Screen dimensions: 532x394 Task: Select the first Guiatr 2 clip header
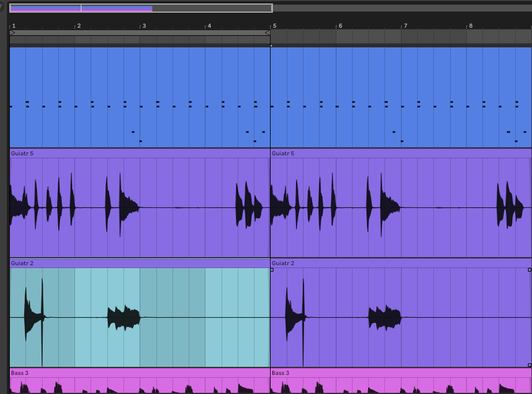tap(140, 263)
